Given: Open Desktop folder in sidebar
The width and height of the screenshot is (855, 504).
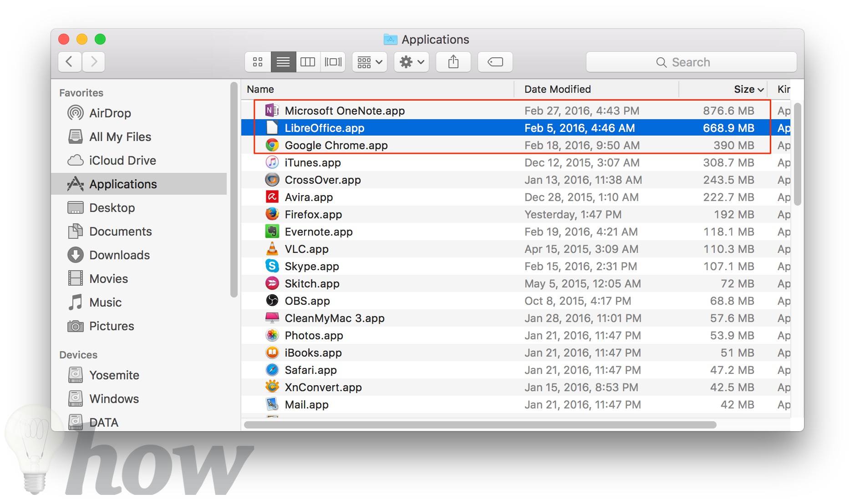Looking at the screenshot, I should click(x=139, y=207).
